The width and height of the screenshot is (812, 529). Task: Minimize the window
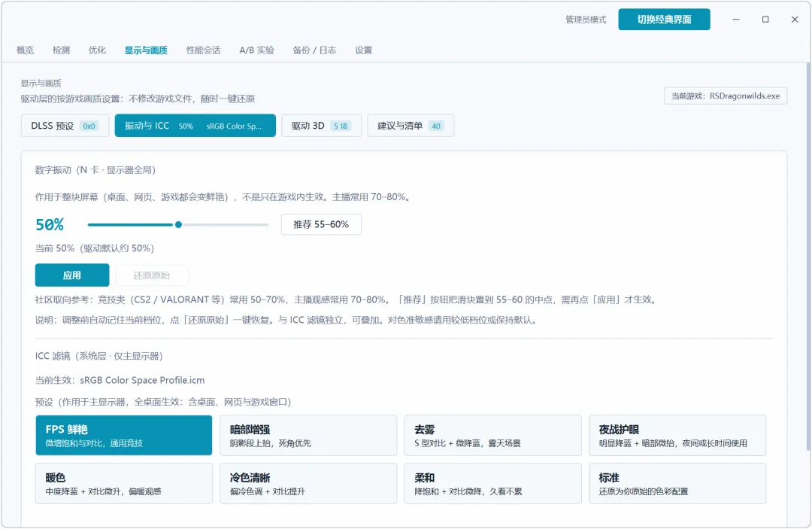(x=736, y=20)
